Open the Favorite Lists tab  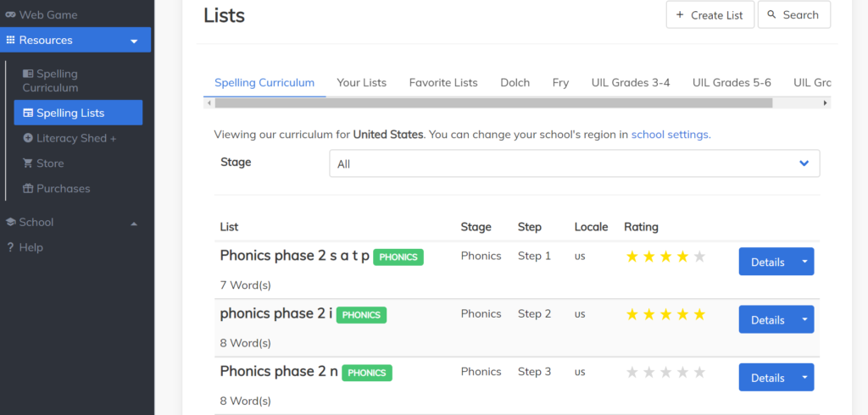click(x=443, y=82)
